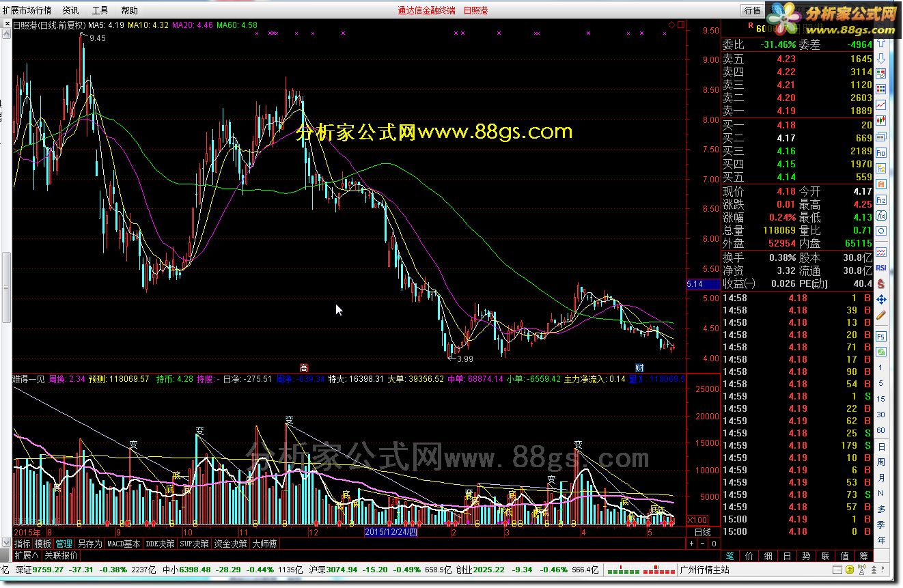Click the RSI indicator icon
Screen dimensions: 903x588
(881, 268)
